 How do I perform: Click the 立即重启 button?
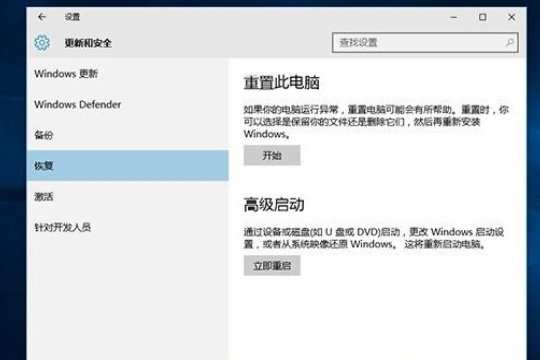(x=272, y=266)
